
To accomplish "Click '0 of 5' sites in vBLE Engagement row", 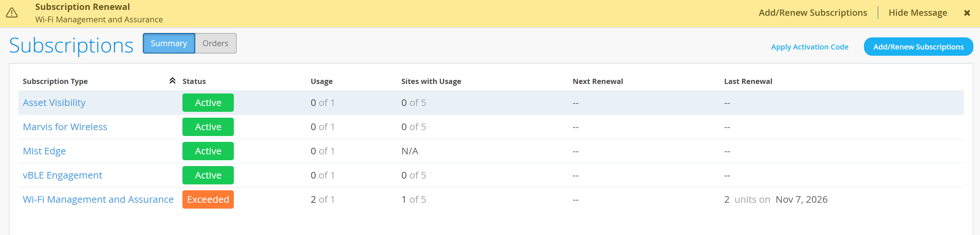I will [414, 175].
